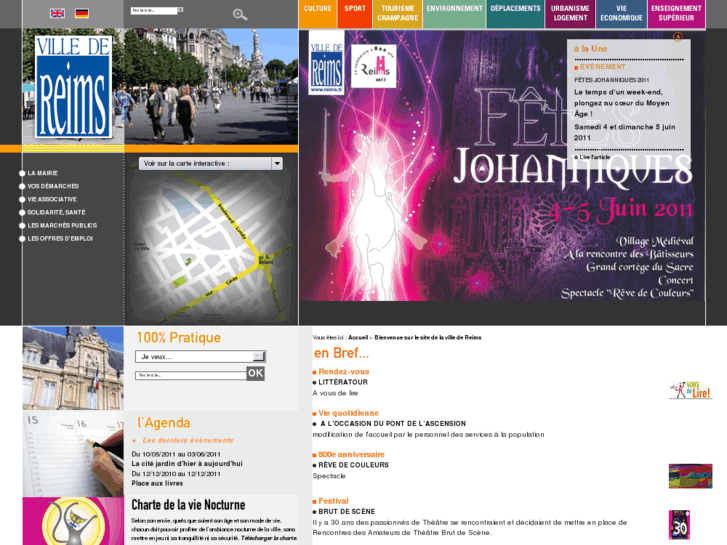Expand the Je veux... dropdown
727x545 pixels.
coord(200,356)
